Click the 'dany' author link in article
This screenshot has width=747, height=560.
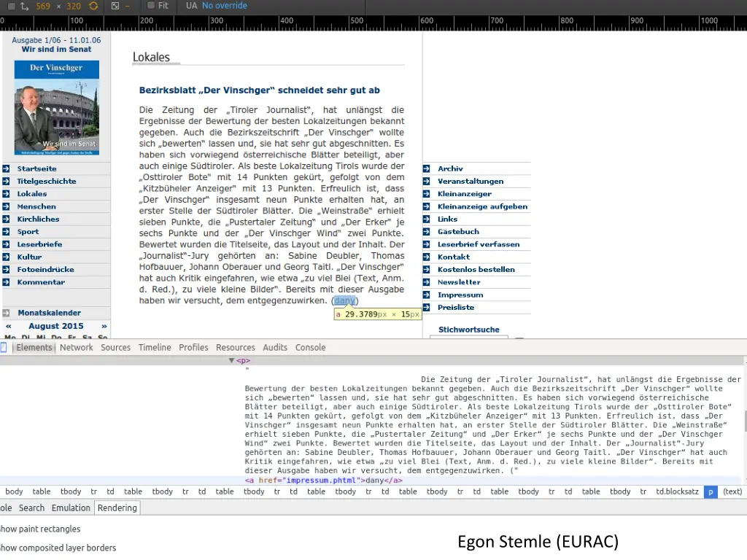pos(344,300)
